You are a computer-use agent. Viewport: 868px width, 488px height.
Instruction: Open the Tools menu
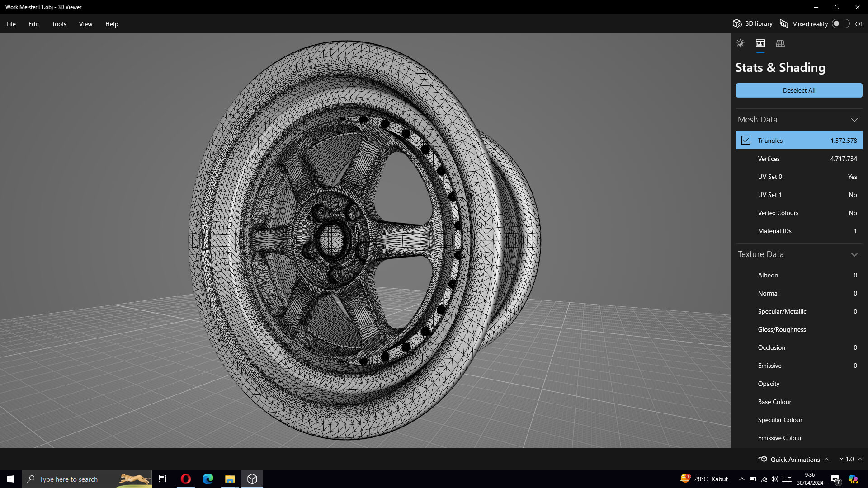click(59, 24)
